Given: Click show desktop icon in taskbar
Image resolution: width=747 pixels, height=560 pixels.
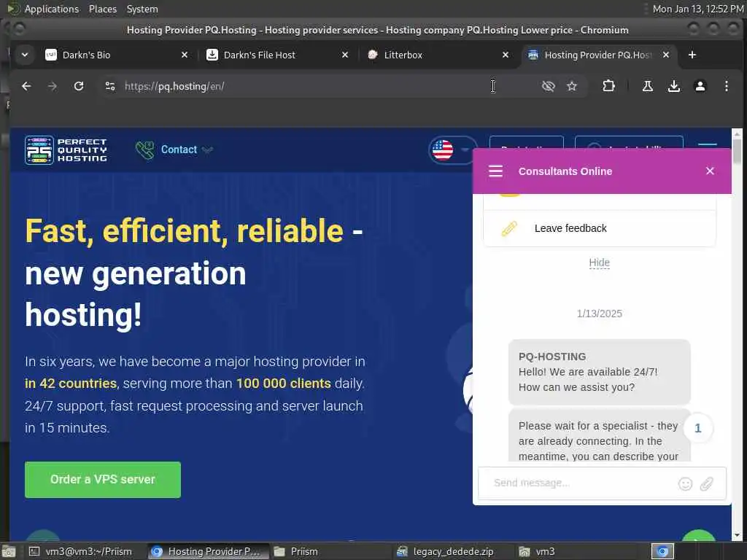Looking at the screenshot, I should tap(9, 551).
